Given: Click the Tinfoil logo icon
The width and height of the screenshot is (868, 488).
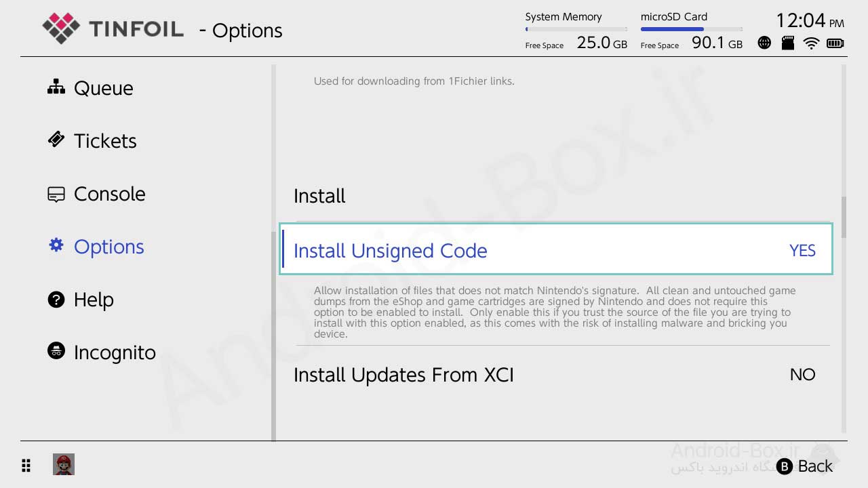Looking at the screenshot, I should (x=61, y=28).
